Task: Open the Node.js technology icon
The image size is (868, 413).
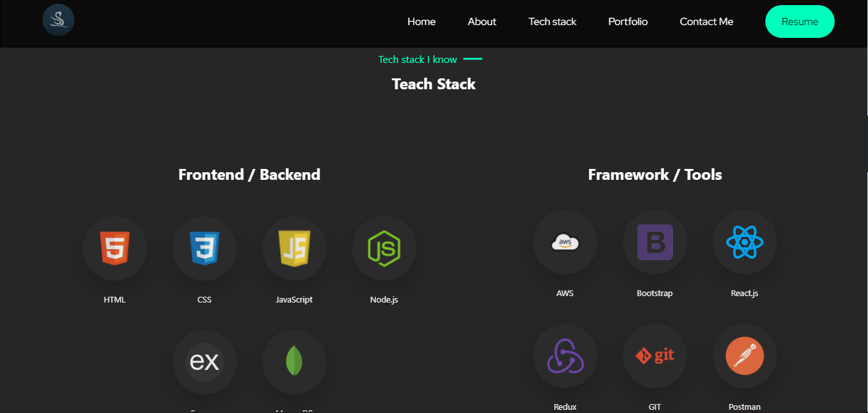Action: coord(384,249)
